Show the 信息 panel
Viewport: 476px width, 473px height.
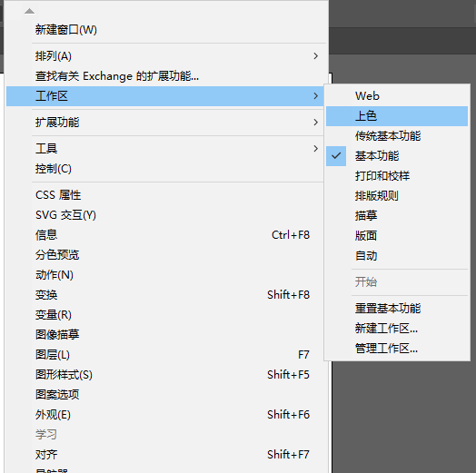pos(165,235)
